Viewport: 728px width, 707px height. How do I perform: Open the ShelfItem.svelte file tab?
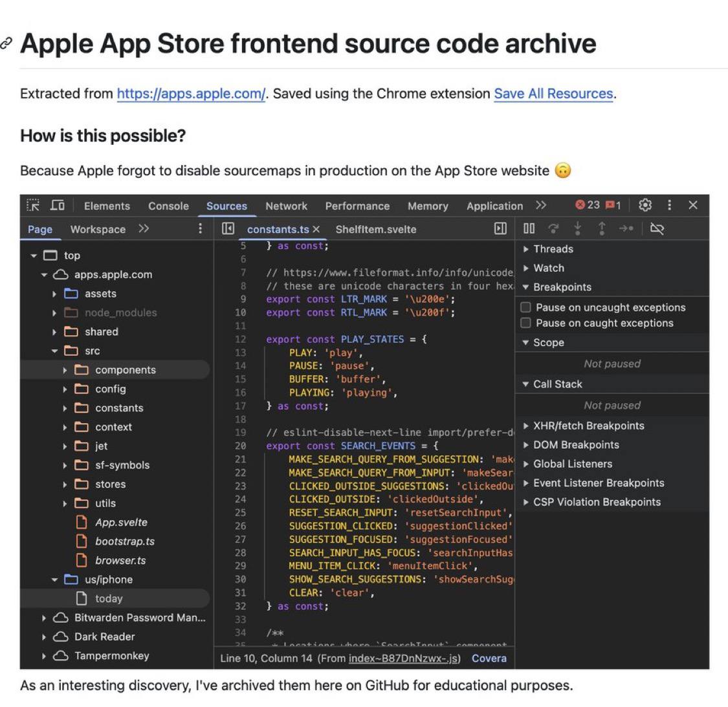coord(375,230)
